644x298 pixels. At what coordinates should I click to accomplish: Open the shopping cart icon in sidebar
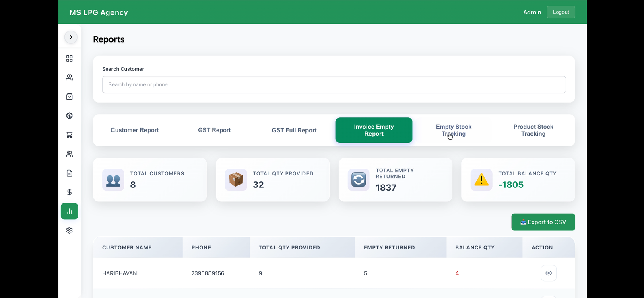click(69, 135)
